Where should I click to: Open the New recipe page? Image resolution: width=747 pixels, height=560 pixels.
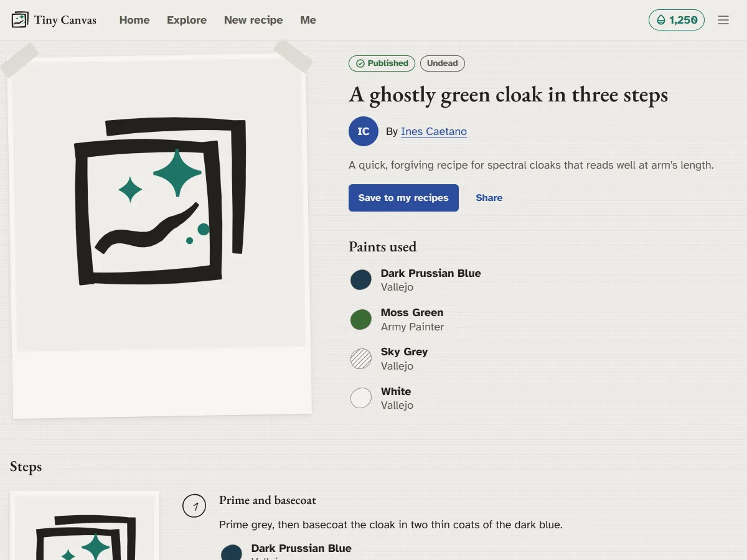click(x=253, y=20)
